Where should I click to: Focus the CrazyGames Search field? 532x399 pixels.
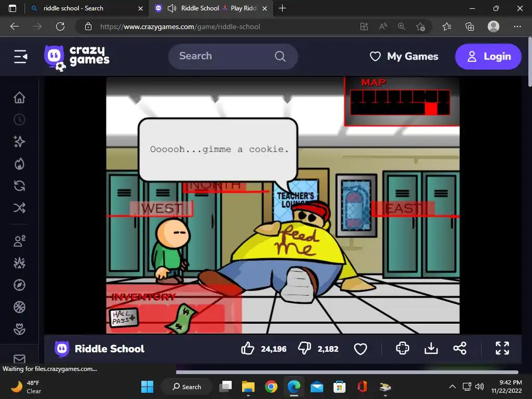pyautogui.click(x=233, y=56)
